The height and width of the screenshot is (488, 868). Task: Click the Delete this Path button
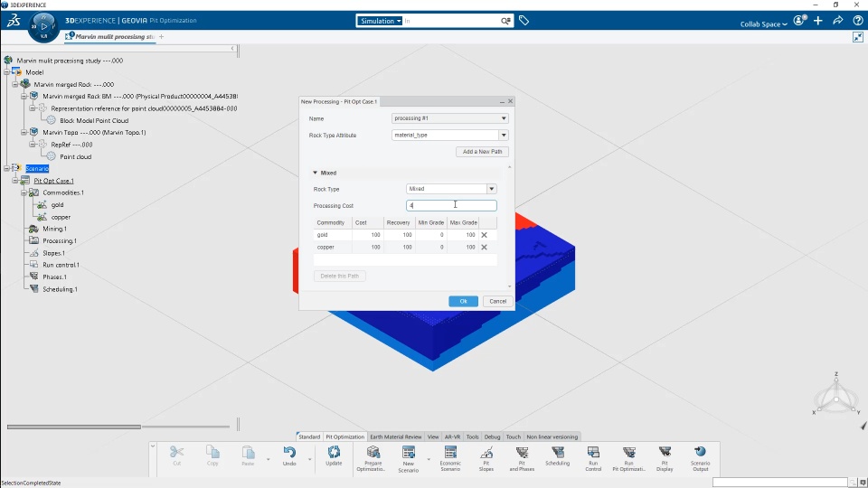point(339,277)
